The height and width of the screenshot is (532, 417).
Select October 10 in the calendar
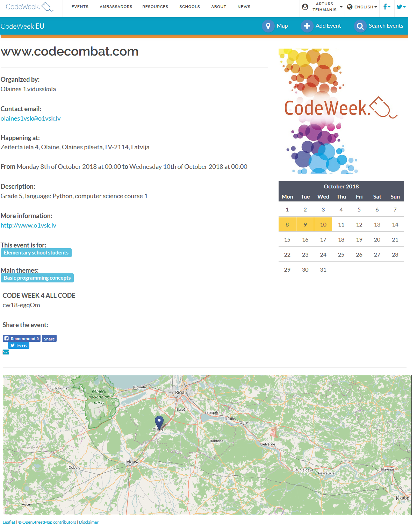323,224
